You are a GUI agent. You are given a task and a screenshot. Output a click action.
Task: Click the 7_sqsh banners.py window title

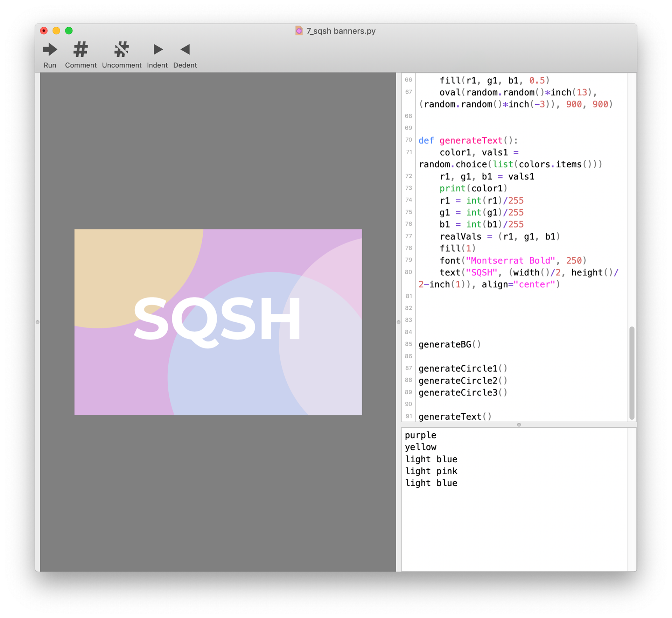coord(341,31)
